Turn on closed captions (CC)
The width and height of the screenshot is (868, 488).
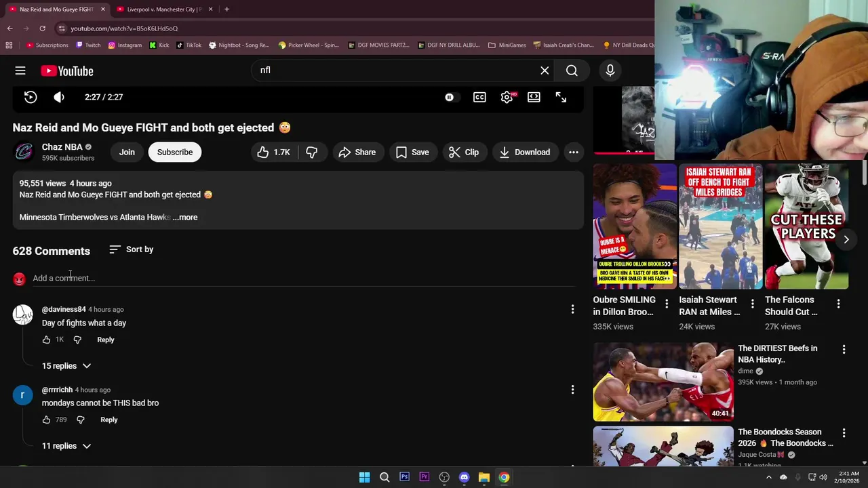pyautogui.click(x=479, y=97)
